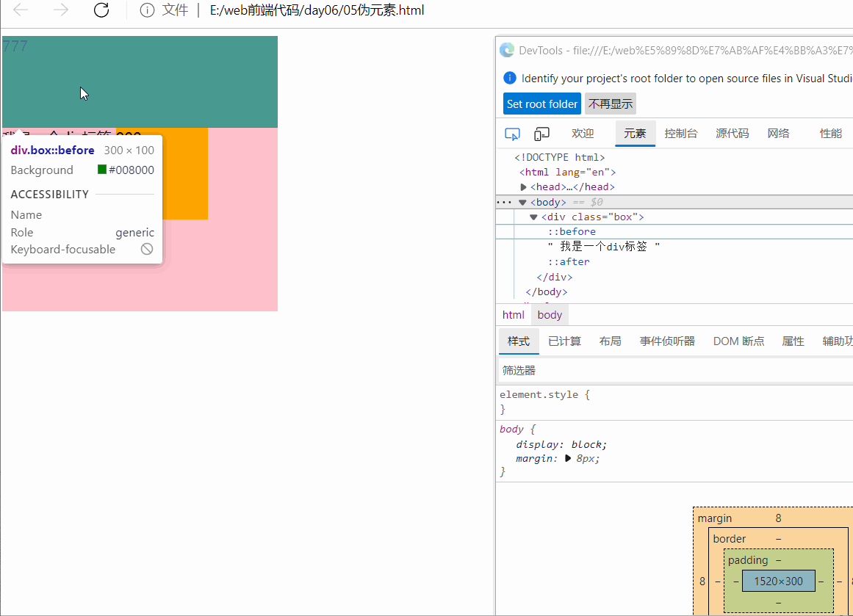This screenshot has width=853, height=616.
Task: Switch to the 样式 pane tab
Action: [x=519, y=341]
